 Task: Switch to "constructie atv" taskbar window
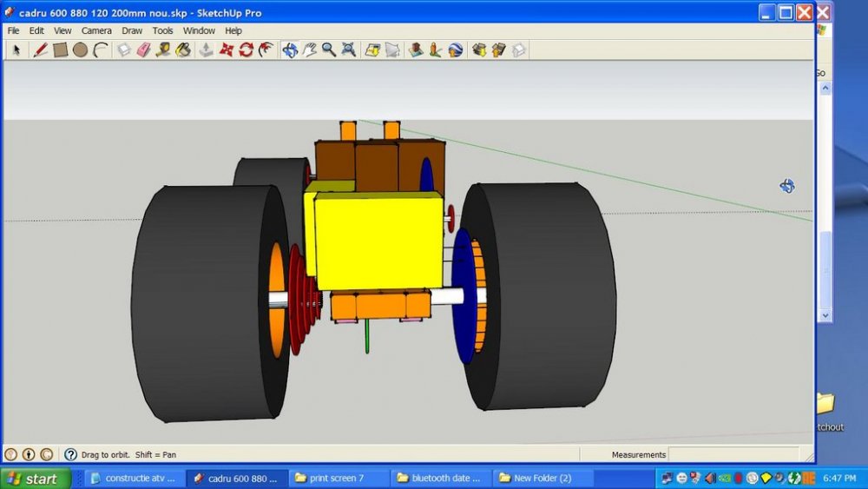pyautogui.click(x=134, y=478)
